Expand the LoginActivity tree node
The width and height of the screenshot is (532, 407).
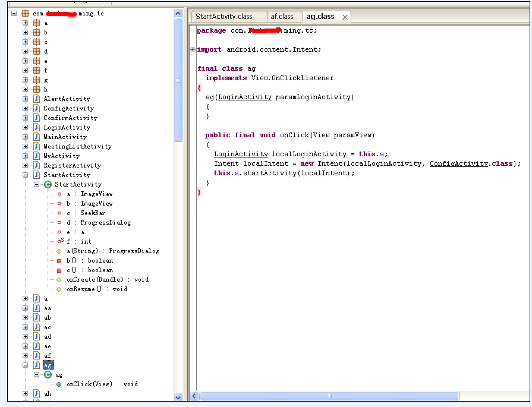(x=26, y=128)
